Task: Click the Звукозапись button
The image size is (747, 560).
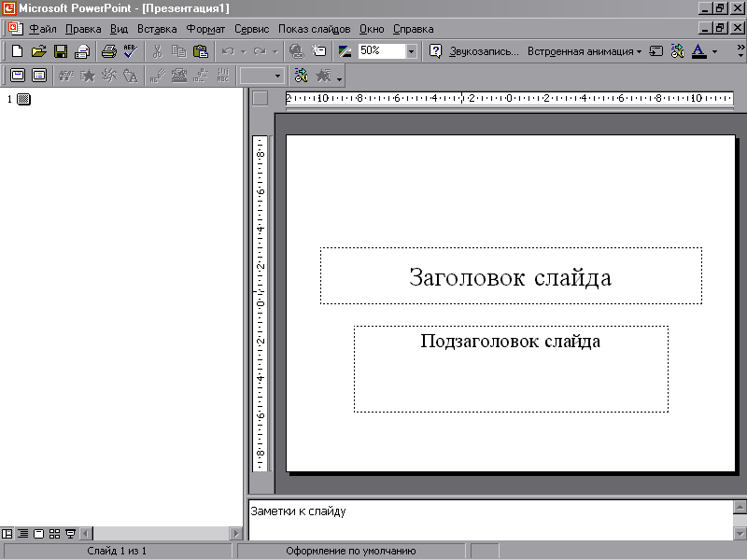Action: [484, 51]
